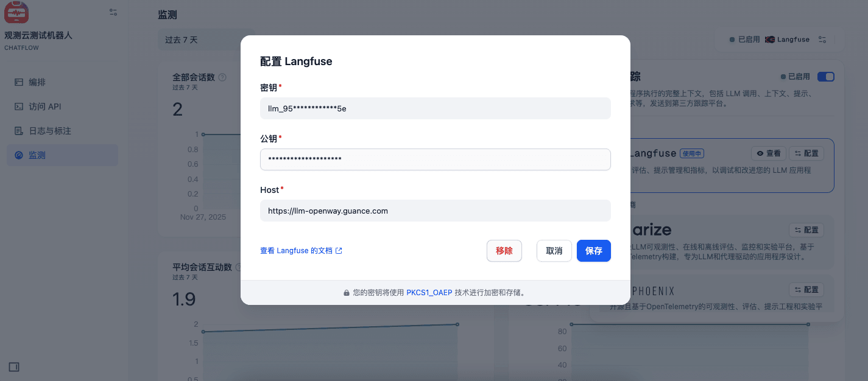Viewport: 868px width, 381px height.
Task: Open the PKCS1_OAEP link
Action: click(429, 292)
